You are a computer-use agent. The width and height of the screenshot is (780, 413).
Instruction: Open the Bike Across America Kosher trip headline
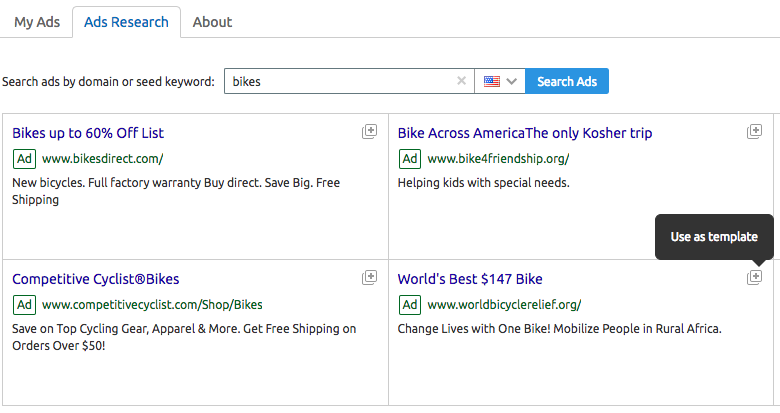tap(525, 133)
